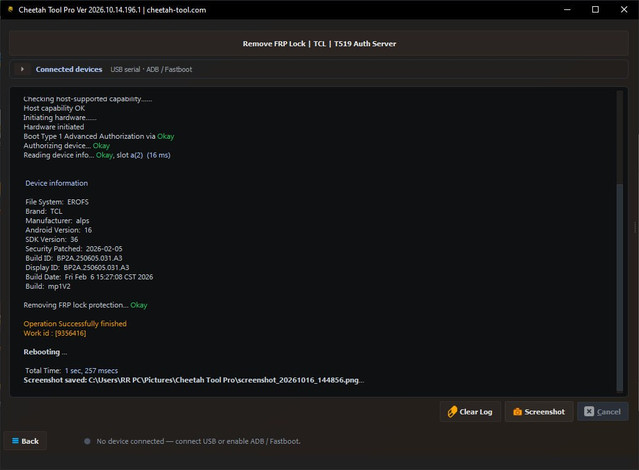Select the Manufacturer: alps line
The image size is (639, 470).
57,221
